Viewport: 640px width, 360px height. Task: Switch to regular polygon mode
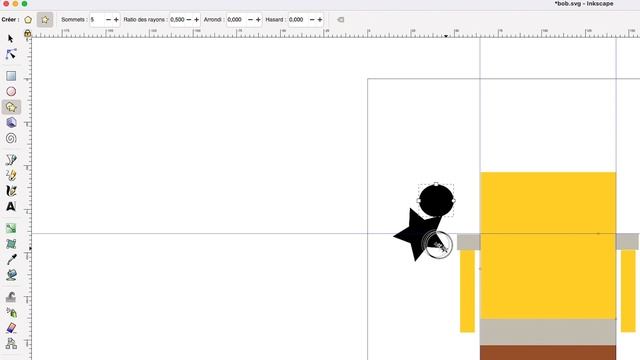28,20
